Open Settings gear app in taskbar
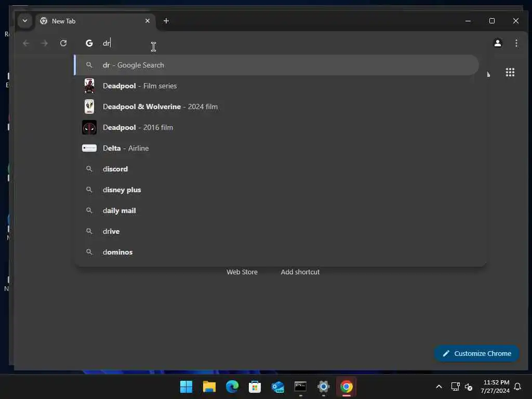The image size is (532, 399). 323,387
